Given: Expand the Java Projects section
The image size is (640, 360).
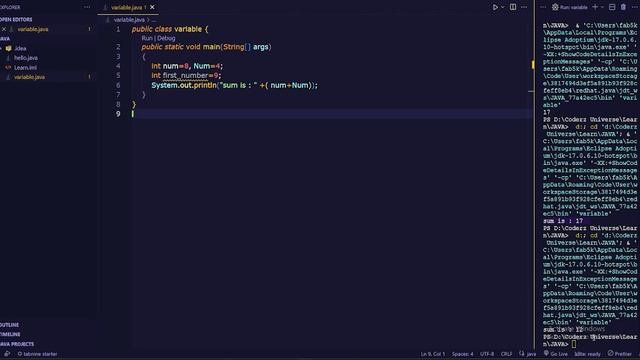Looking at the screenshot, I should tap(17, 344).
